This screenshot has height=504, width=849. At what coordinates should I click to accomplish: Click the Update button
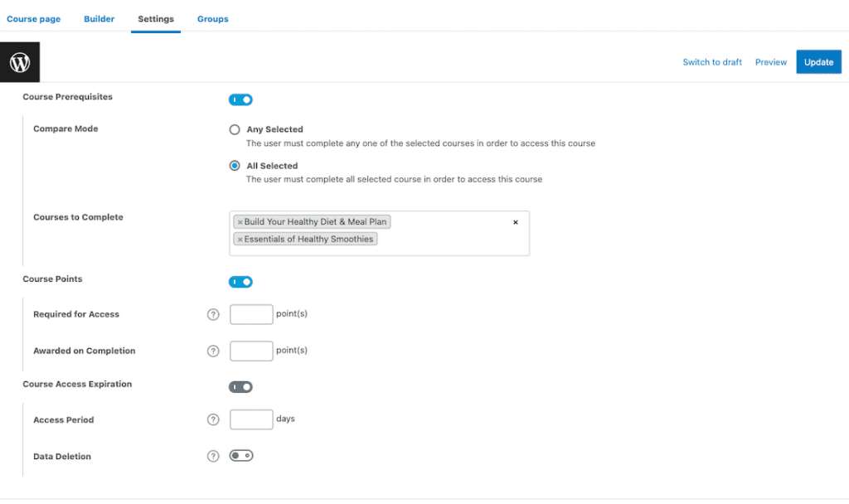(818, 61)
